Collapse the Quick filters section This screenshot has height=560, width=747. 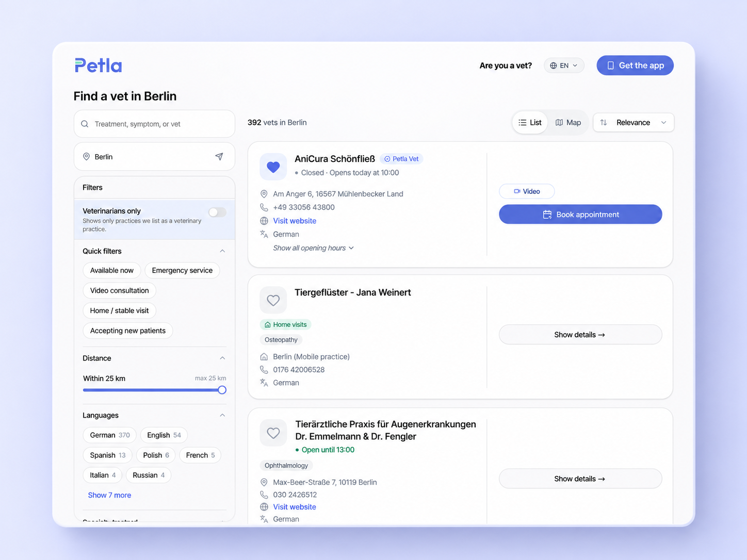coord(222,251)
